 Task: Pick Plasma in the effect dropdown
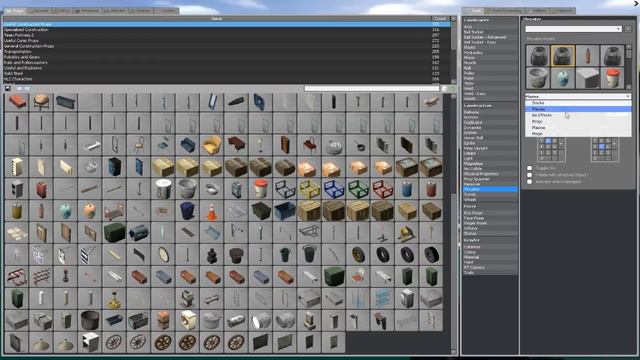[578, 127]
